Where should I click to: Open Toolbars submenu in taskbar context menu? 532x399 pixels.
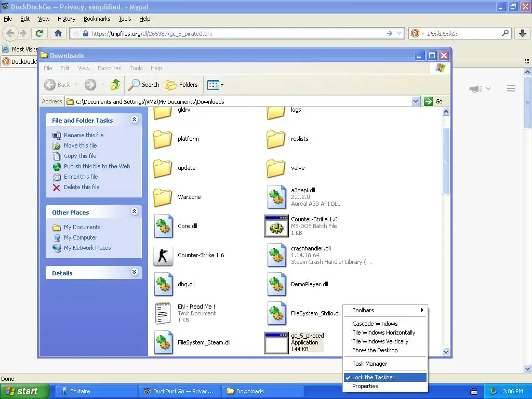point(385,310)
